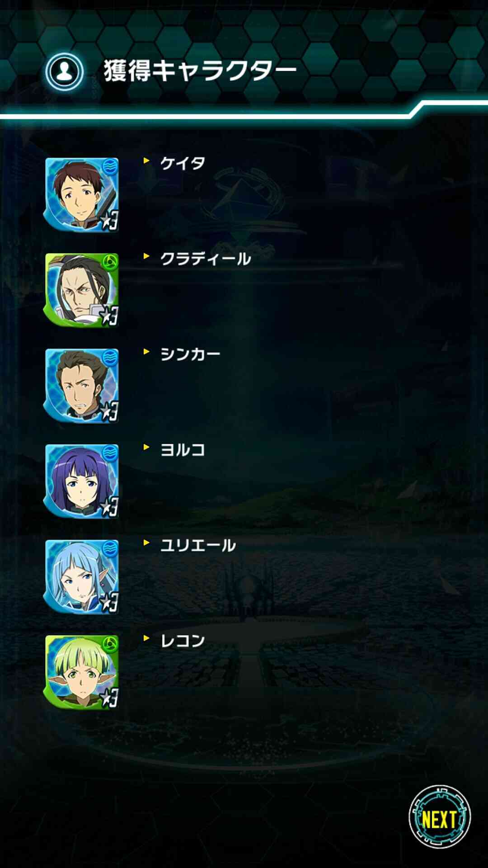Expand arrow beside ヨルコ

click(146, 447)
